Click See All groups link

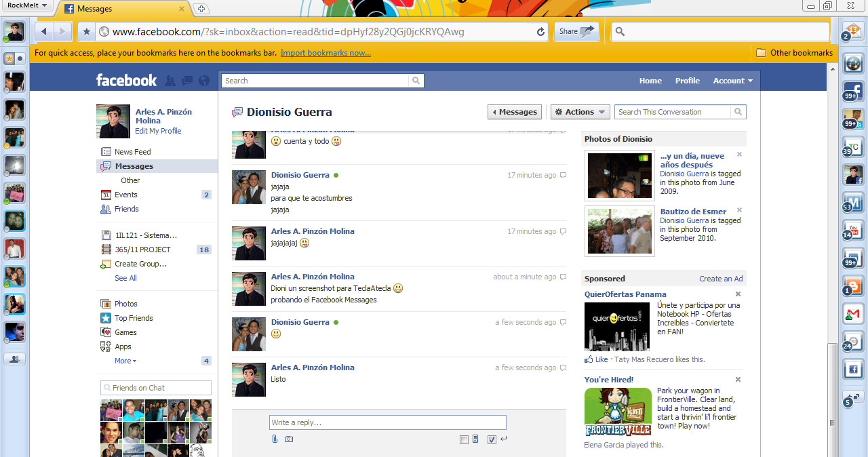125,278
